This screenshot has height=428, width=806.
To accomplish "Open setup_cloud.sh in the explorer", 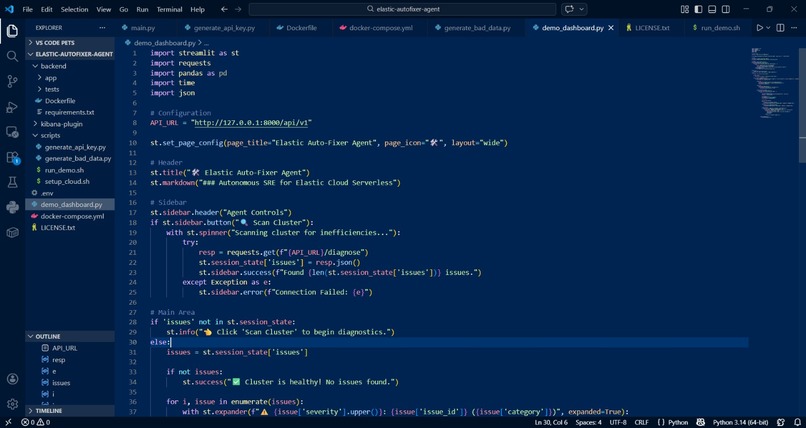I will 70,181.
